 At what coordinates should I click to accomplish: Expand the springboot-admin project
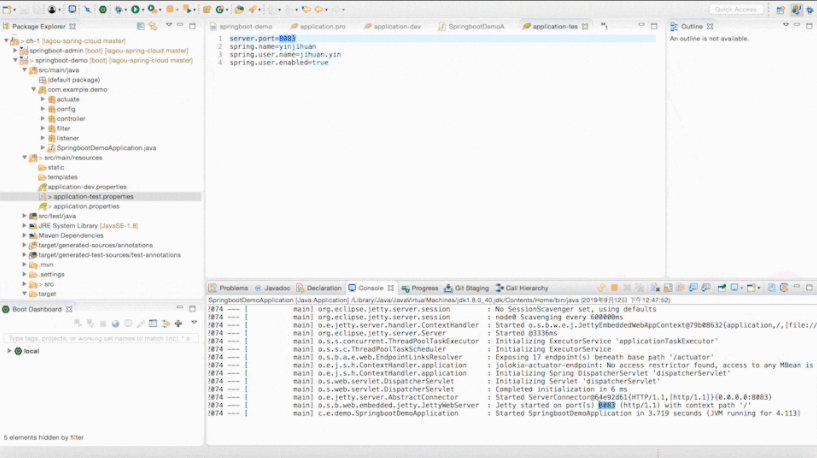click(15, 51)
